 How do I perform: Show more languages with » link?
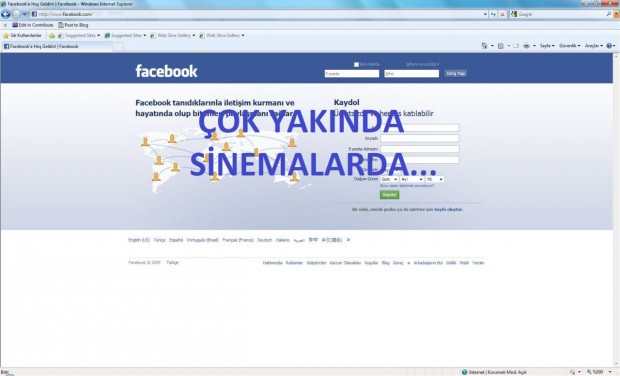[348, 240]
